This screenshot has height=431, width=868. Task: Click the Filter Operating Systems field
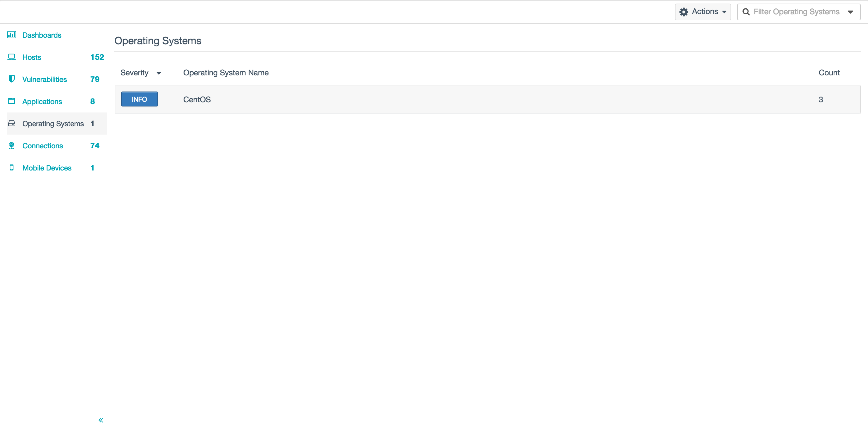point(796,12)
